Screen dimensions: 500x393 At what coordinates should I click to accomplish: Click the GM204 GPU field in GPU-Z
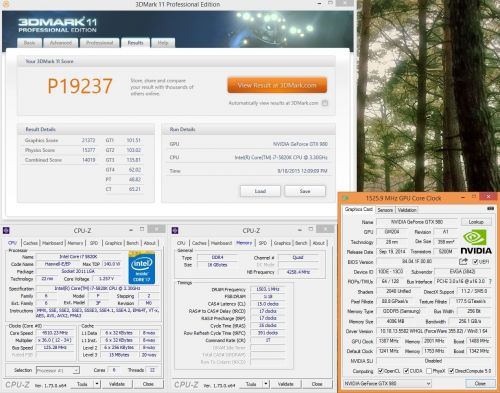click(392, 232)
